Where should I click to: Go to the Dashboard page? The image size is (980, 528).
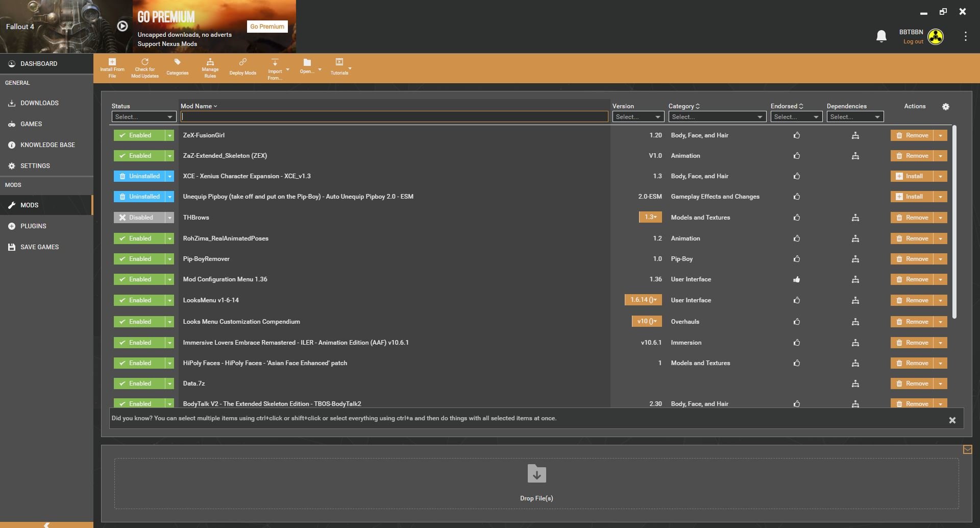pyautogui.click(x=46, y=64)
